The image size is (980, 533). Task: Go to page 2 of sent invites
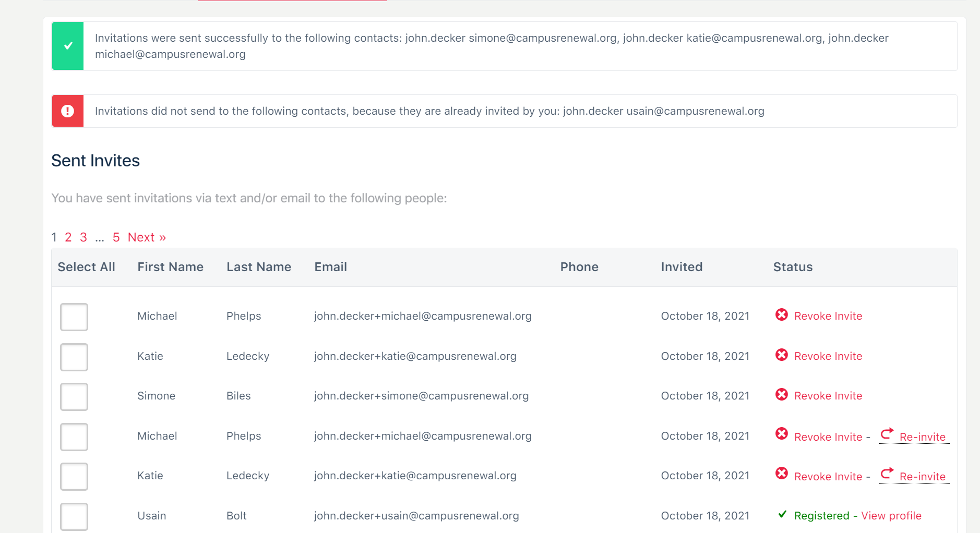tap(68, 237)
